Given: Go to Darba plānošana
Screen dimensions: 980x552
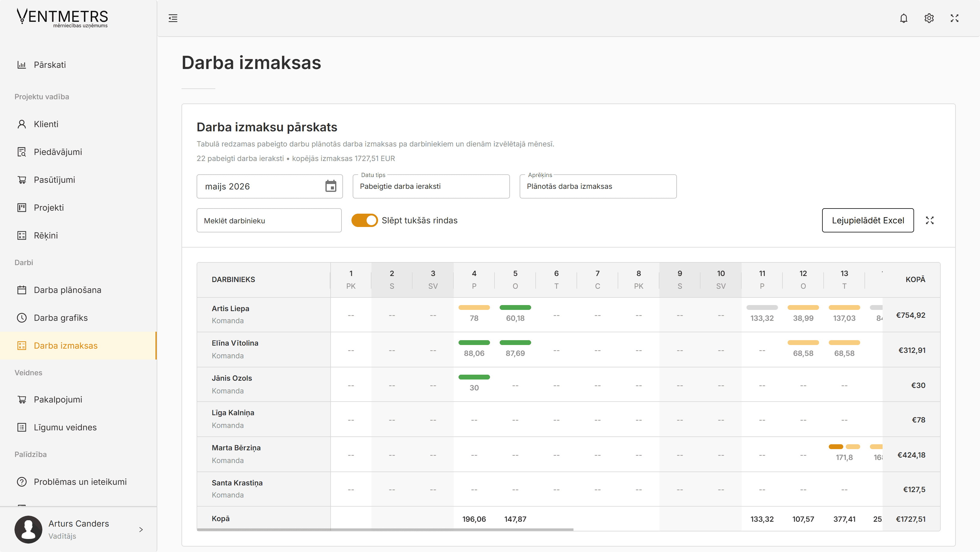Looking at the screenshot, I should pos(78,290).
